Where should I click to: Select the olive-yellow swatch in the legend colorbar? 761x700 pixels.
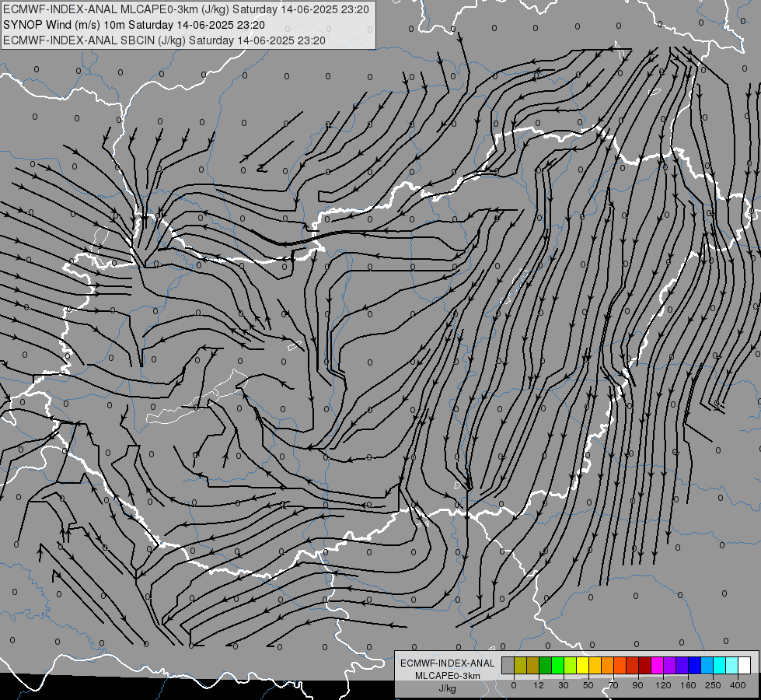[x=520, y=665]
